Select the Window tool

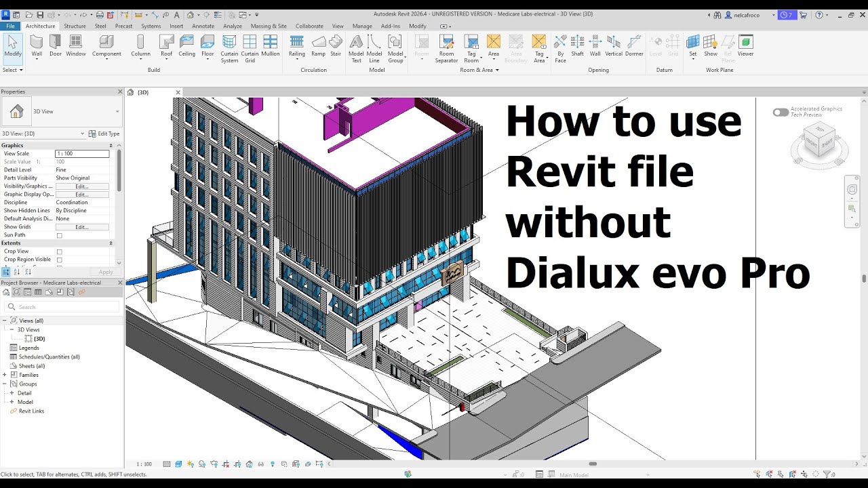click(76, 45)
